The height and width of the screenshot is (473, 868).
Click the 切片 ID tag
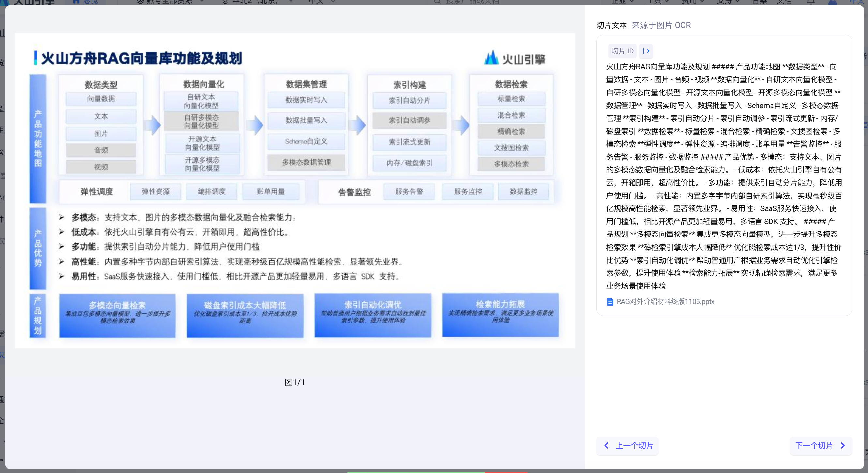point(622,51)
